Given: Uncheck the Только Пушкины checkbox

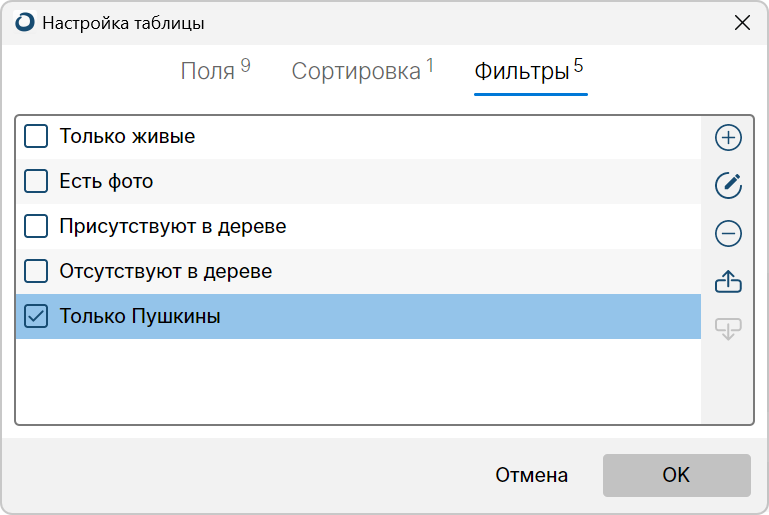Looking at the screenshot, I should (x=36, y=316).
